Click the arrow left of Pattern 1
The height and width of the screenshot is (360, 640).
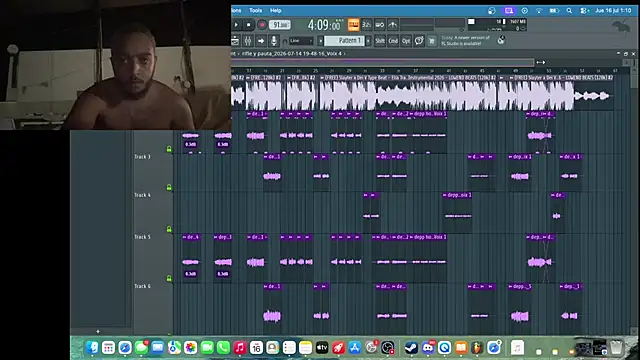(x=321, y=41)
